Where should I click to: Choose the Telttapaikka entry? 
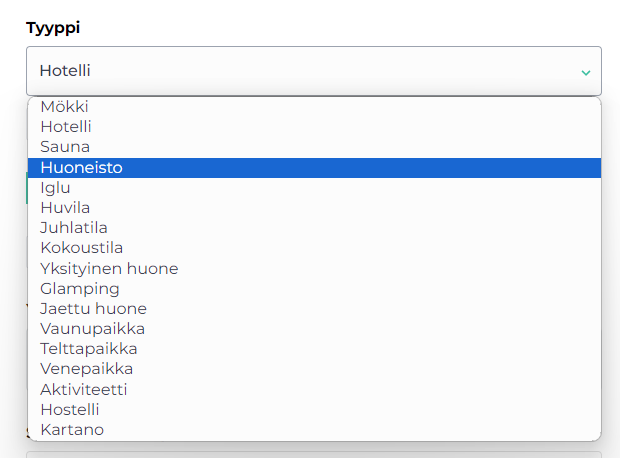click(x=89, y=349)
